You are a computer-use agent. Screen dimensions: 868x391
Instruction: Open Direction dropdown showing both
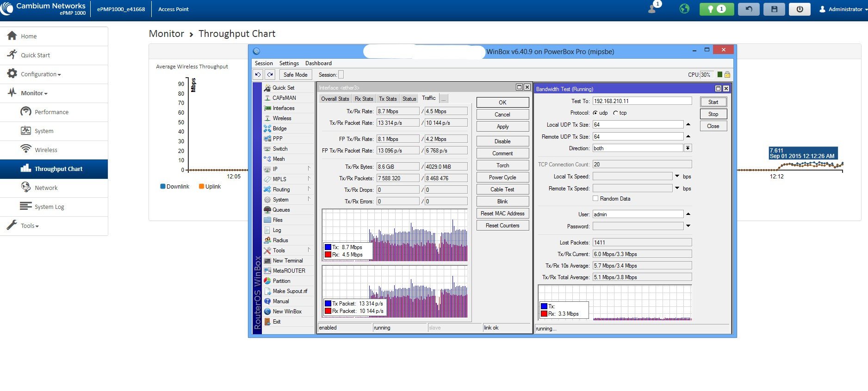pos(688,148)
